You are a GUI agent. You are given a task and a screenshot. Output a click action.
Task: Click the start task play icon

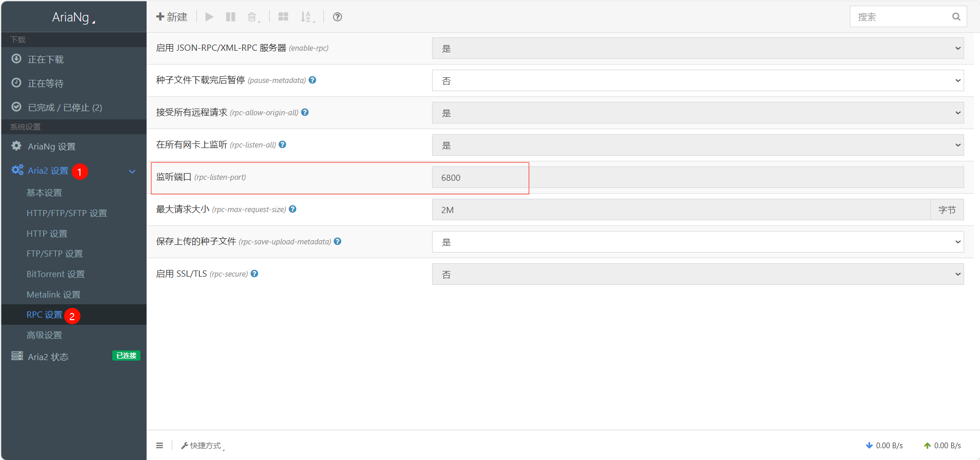pos(209,17)
